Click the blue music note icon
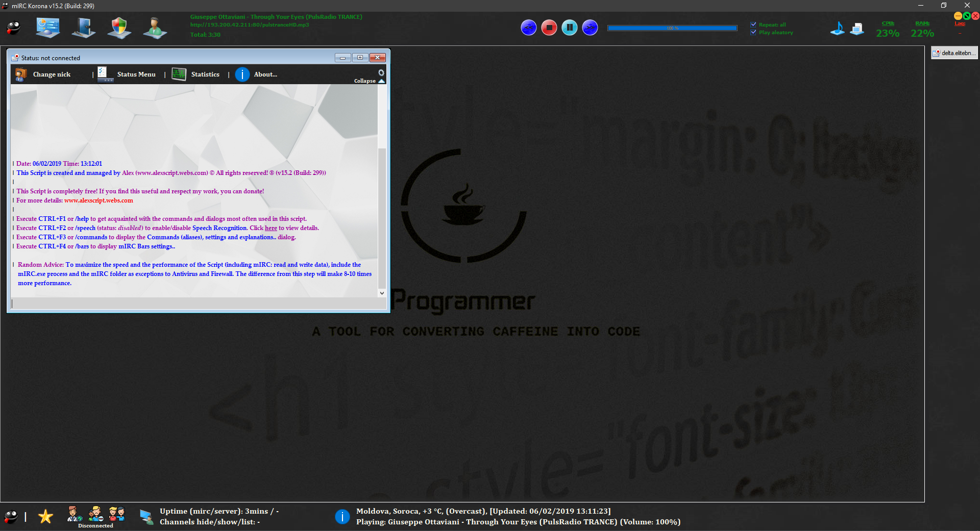The height and width of the screenshot is (531, 980). tap(837, 29)
